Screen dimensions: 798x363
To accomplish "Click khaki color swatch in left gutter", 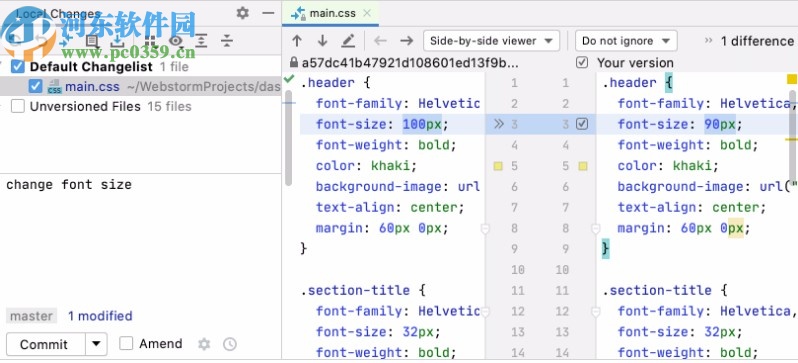I will coord(498,166).
